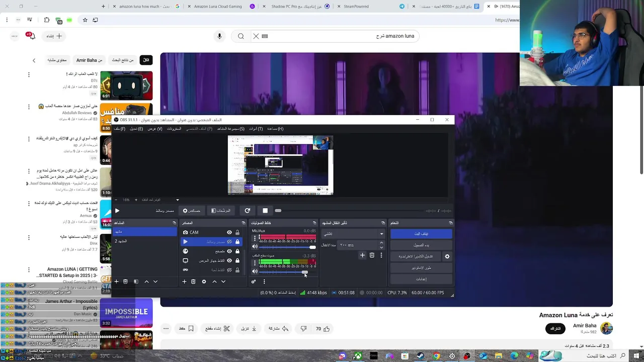Open source properties gear in Sources panel
The width and height of the screenshot is (644, 362).
coord(204,282)
